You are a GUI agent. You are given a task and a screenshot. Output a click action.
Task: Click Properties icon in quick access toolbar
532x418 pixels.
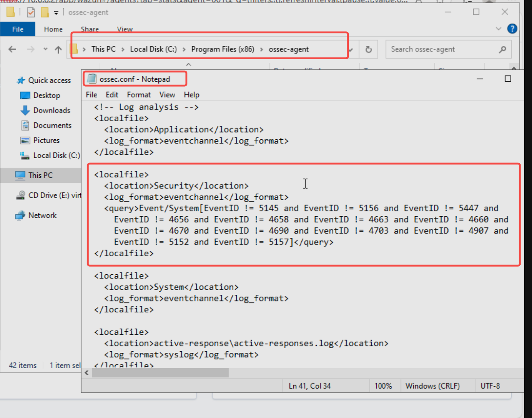pos(31,13)
